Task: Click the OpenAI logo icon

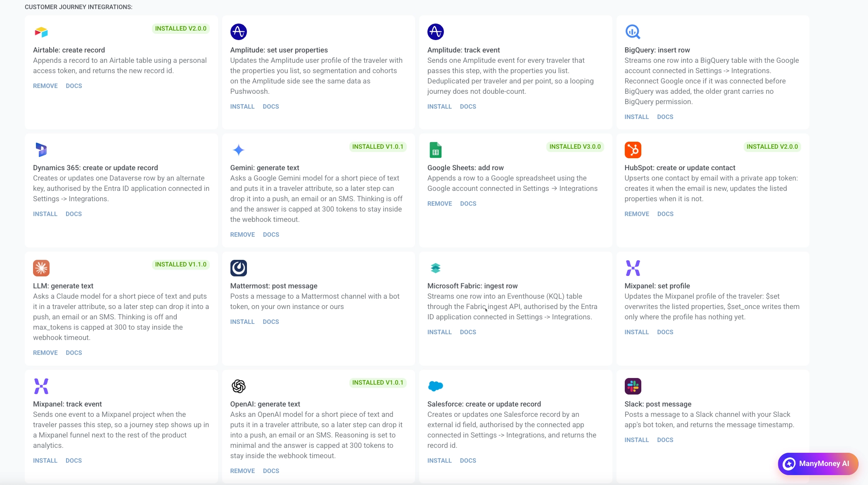Action: pos(239,386)
